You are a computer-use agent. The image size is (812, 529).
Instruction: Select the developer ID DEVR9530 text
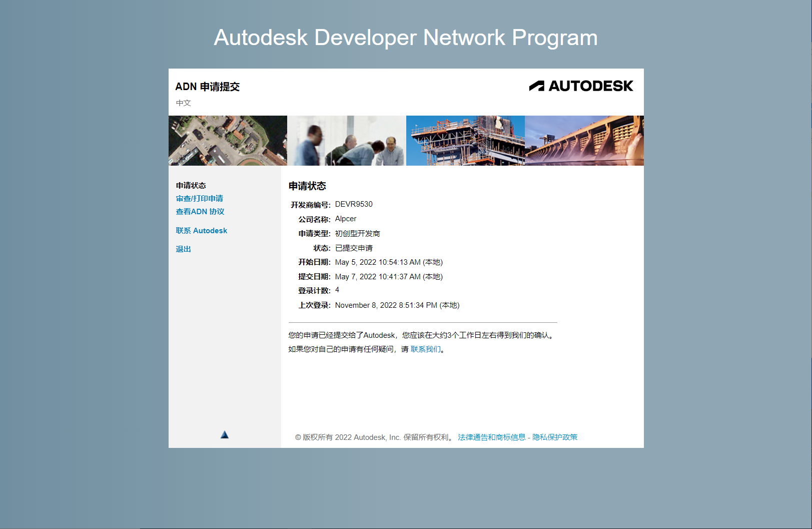tap(354, 204)
